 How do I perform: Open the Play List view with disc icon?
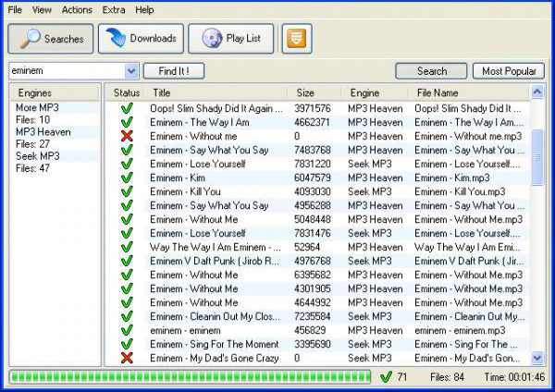tap(231, 39)
